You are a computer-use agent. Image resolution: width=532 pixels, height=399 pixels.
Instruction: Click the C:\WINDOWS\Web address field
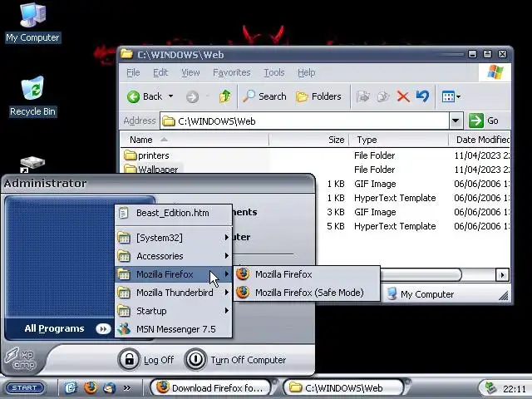click(305, 121)
